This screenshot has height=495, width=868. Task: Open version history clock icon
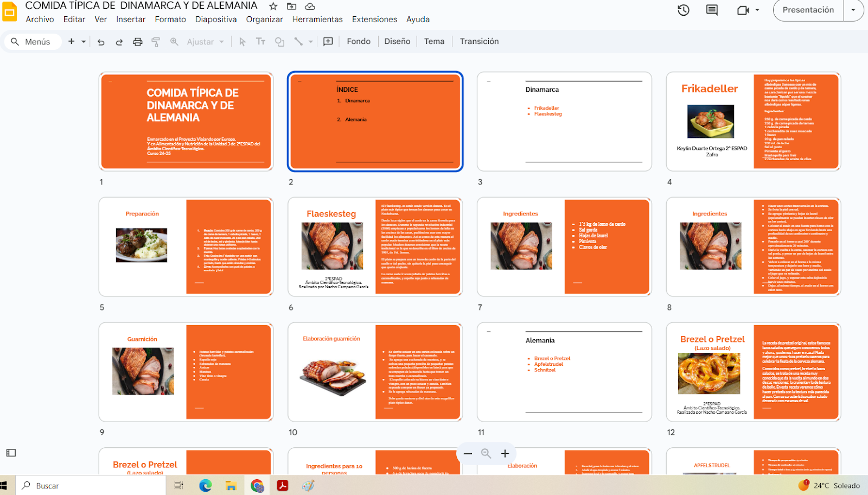[x=684, y=10]
